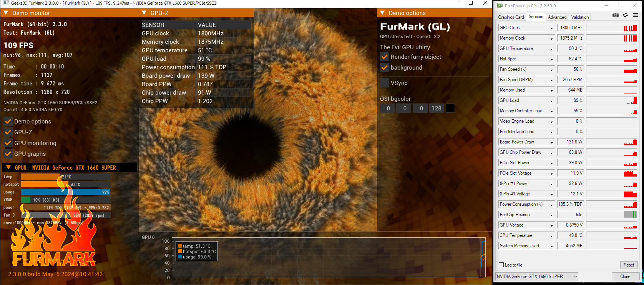Click the GPU temperature value 51 °C
The image size is (644, 285).
click(205, 50)
